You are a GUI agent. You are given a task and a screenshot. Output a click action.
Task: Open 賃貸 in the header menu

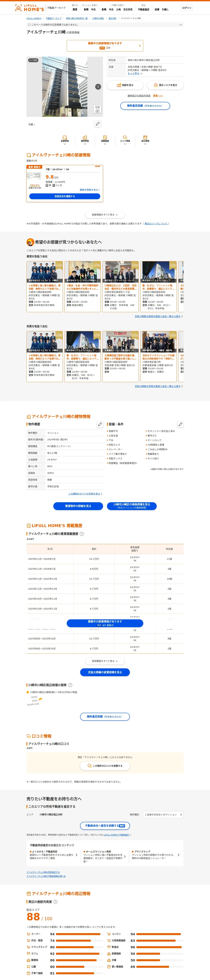pos(75,9)
